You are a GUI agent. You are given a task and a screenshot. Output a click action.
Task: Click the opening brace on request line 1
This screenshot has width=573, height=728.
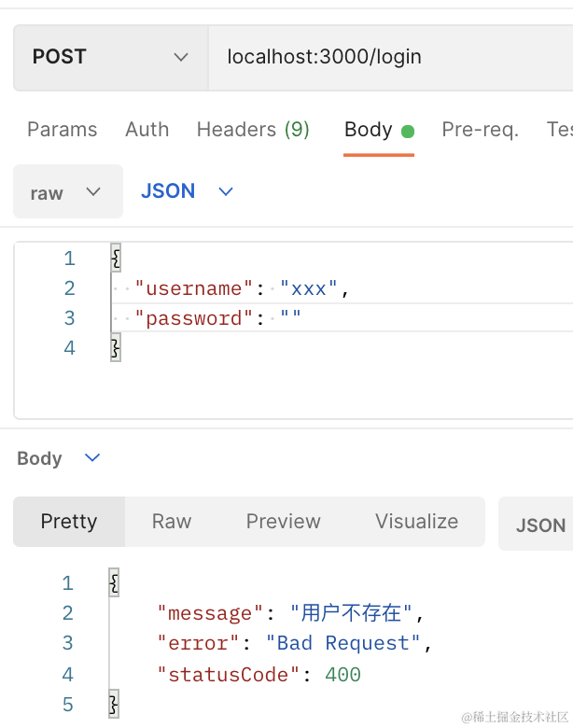point(116,259)
